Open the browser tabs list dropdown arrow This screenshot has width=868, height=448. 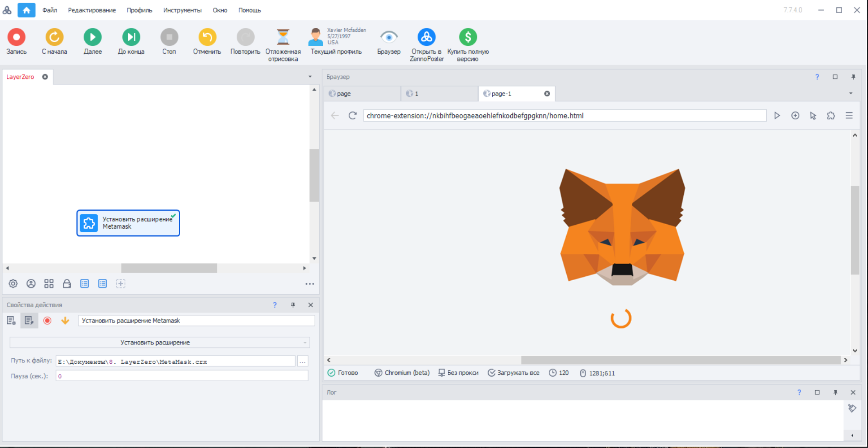(851, 94)
